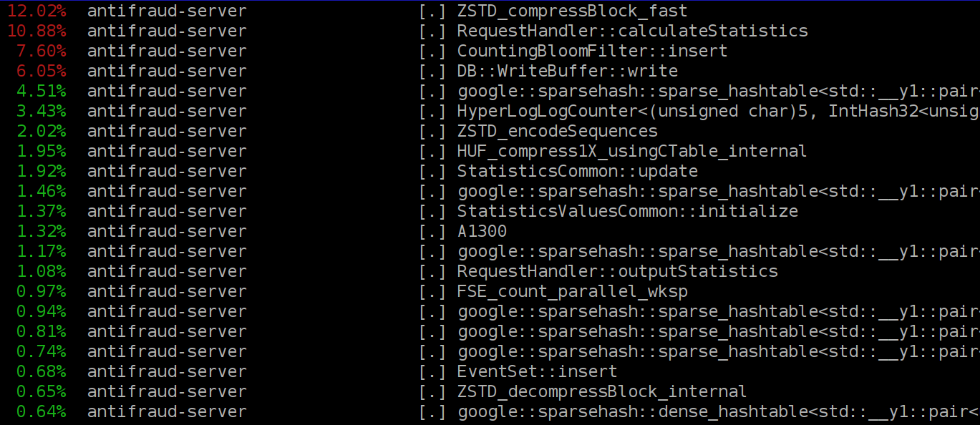The image size is (980, 425).
Task: Click the DB::WriteBuffer::write symbol
Action: click(x=567, y=72)
